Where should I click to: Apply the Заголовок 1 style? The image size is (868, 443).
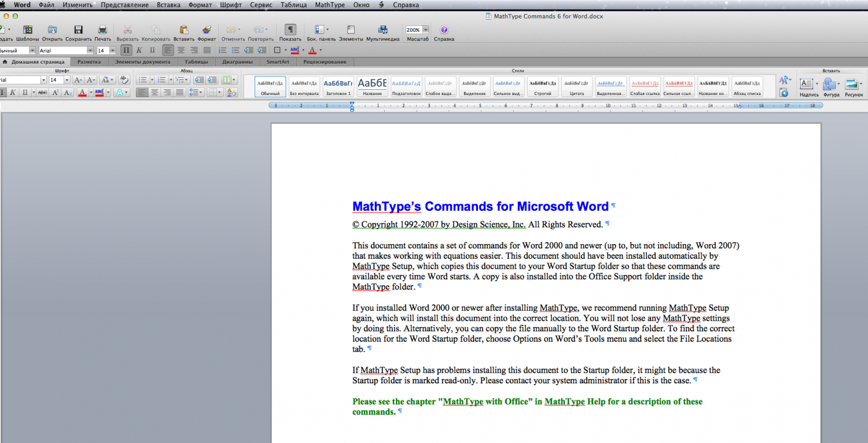(338, 87)
